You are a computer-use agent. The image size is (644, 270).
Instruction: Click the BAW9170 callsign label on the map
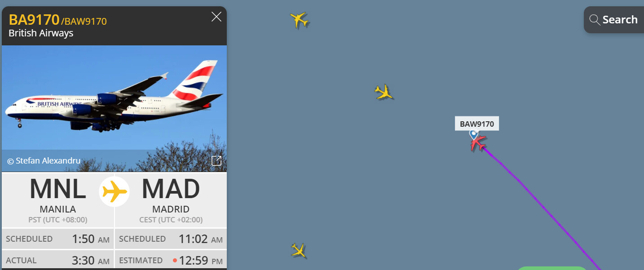[x=477, y=124]
